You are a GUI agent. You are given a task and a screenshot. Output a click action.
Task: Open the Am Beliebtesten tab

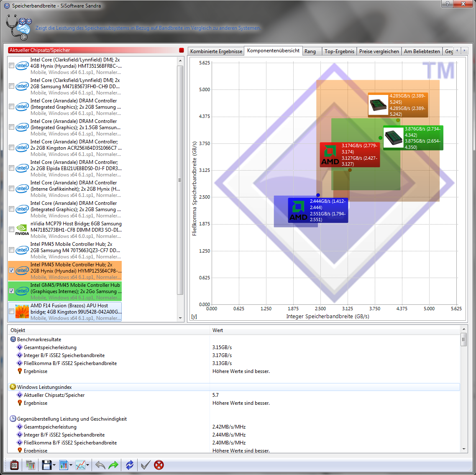coord(422,51)
